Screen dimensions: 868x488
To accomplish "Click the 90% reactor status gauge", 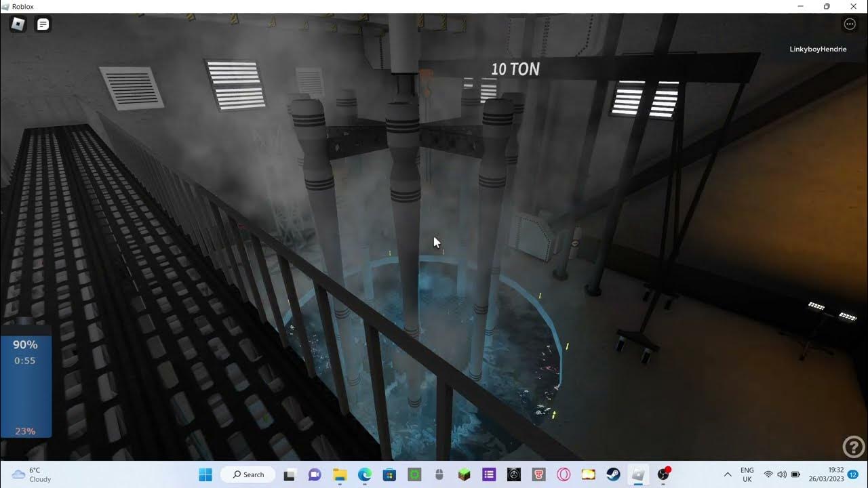I will click(25, 344).
